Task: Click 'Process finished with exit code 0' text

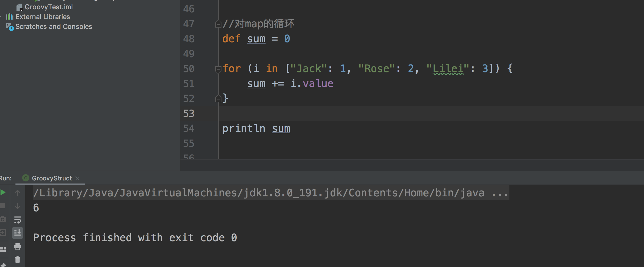Action: click(x=135, y=238)
